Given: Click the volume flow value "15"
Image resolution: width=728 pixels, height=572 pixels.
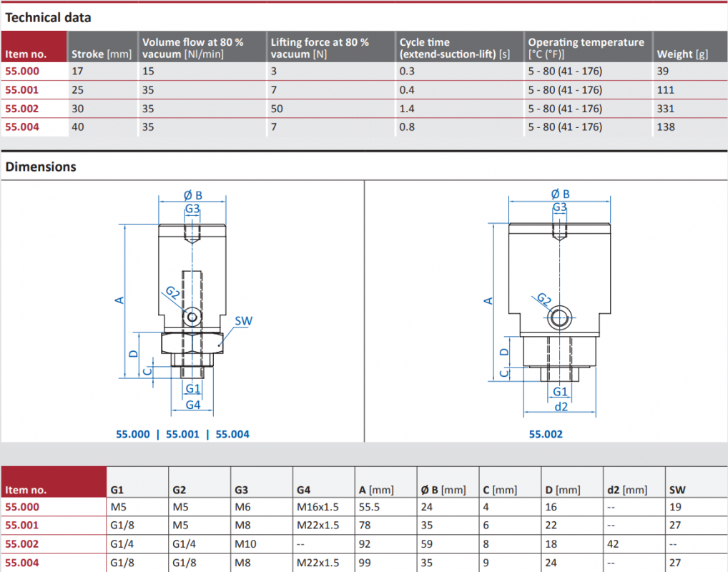Looking at the screenshot, I should (148, 71).
